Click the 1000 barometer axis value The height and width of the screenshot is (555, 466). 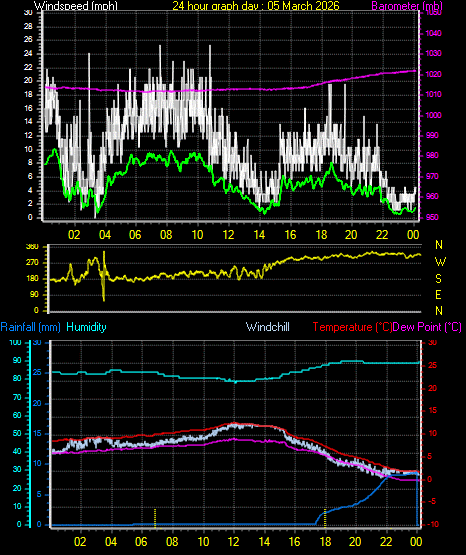433,115
